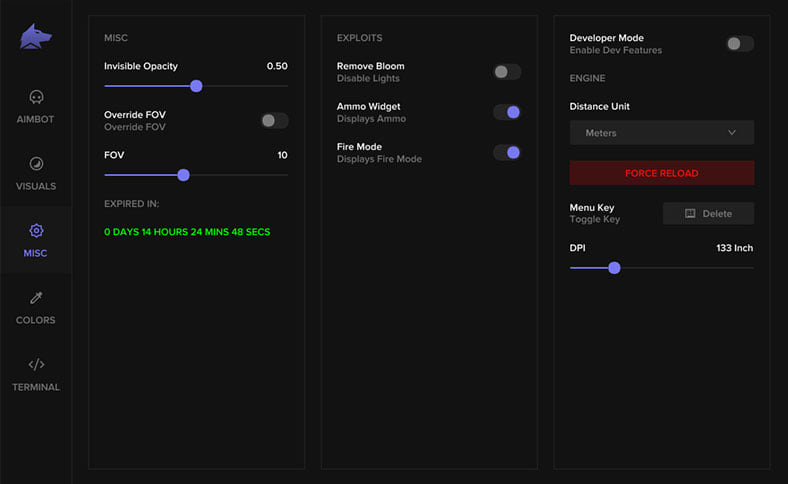788x484 pixels.
Task: Click the Invisible Opacity value 0.50
Action: coord(277,66)
